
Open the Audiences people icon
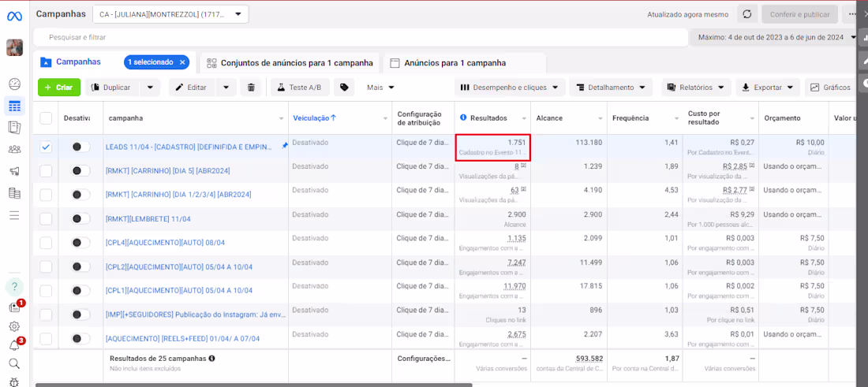(14, 149)
